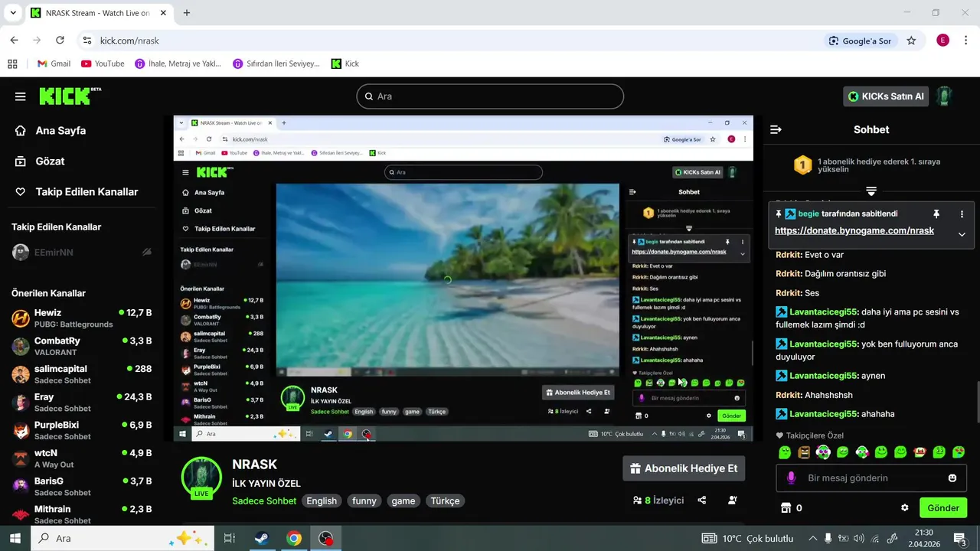Open the emoji picker smiley in the message box
980x551 pixels.
coord(952,478)
